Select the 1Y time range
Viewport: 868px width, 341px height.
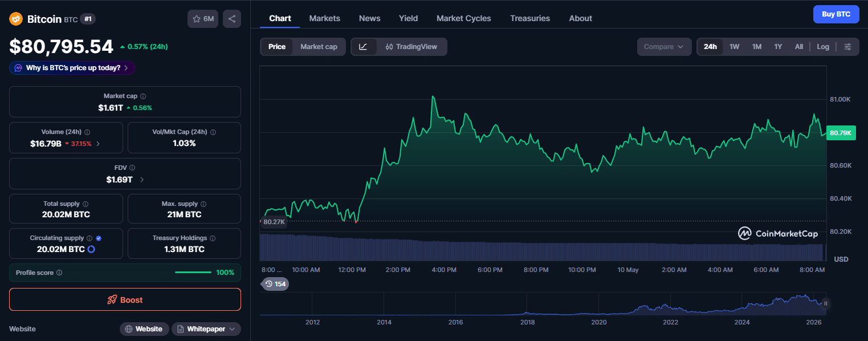tap(778, 47)
